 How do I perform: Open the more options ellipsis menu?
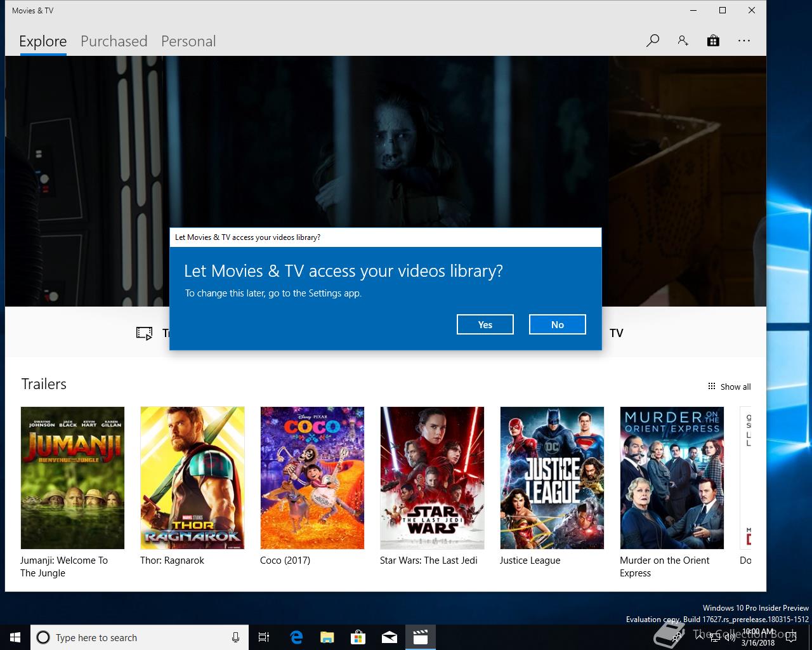[744, 41]
